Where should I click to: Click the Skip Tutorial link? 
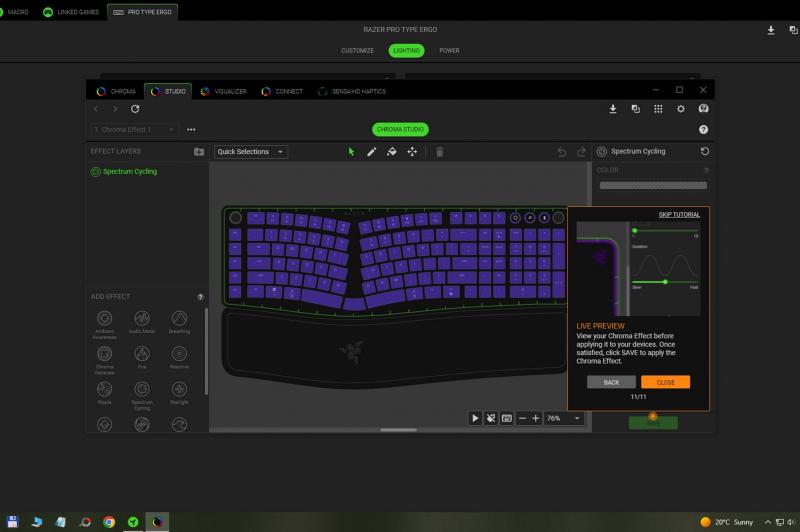(x=679, y=215)
